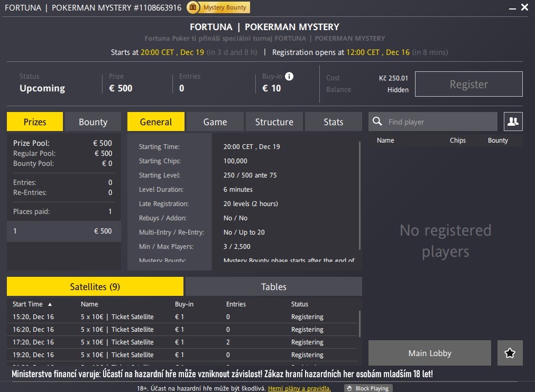Image resolution: width=535 pixels, height=392 pixels.
Task: Close the tournament lobby window
Action: pyautogui.click(x=525, y=7)
